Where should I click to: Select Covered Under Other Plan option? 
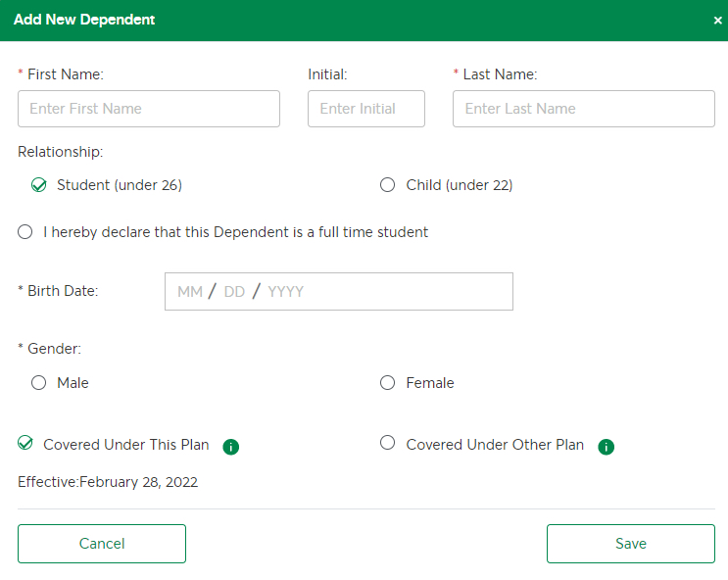[387, 443]
